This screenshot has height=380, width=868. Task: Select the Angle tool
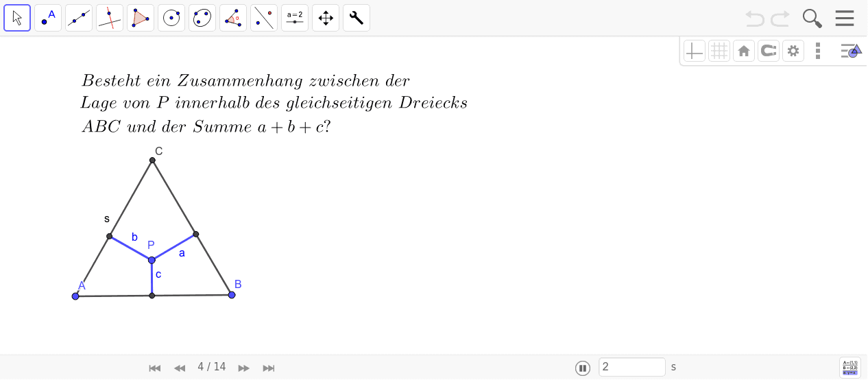coord(233,18)
